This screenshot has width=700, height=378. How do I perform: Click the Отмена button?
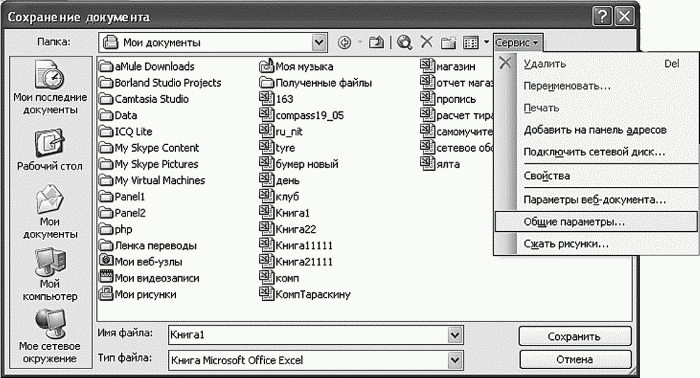pos(575,359)
